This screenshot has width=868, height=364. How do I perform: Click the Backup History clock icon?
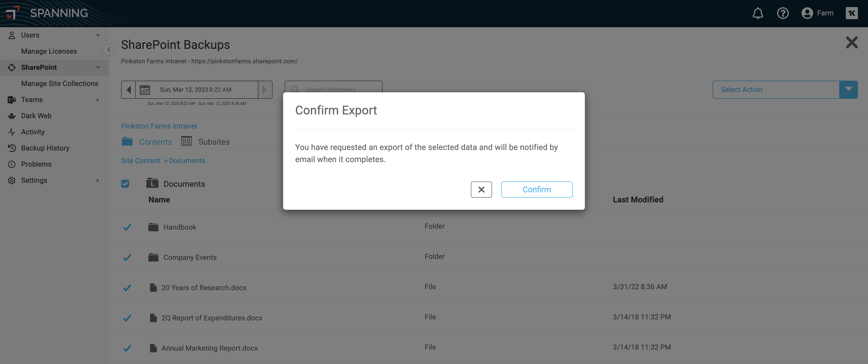click(12, 148)
